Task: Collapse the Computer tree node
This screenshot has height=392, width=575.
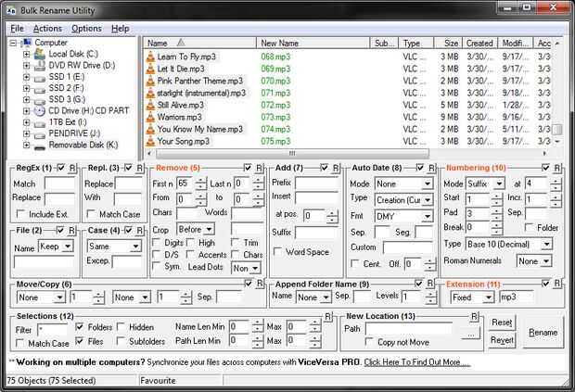Action: coord(13,43)
